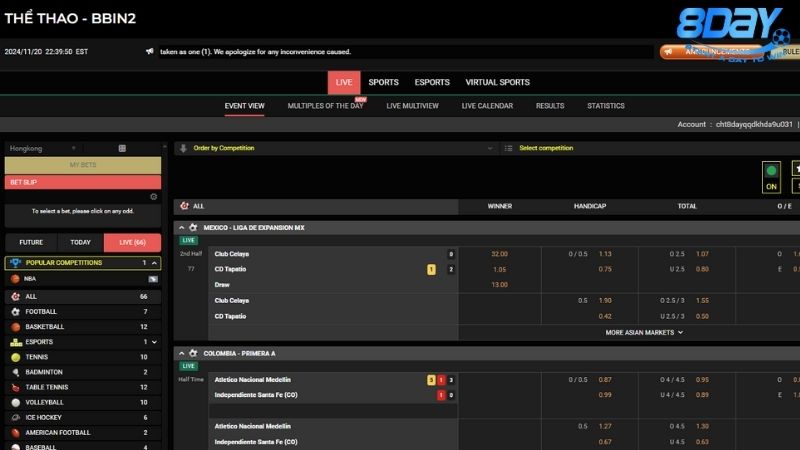
Task: Pick Club Celaya handicap odds 1.13
Action: [605, 254]
